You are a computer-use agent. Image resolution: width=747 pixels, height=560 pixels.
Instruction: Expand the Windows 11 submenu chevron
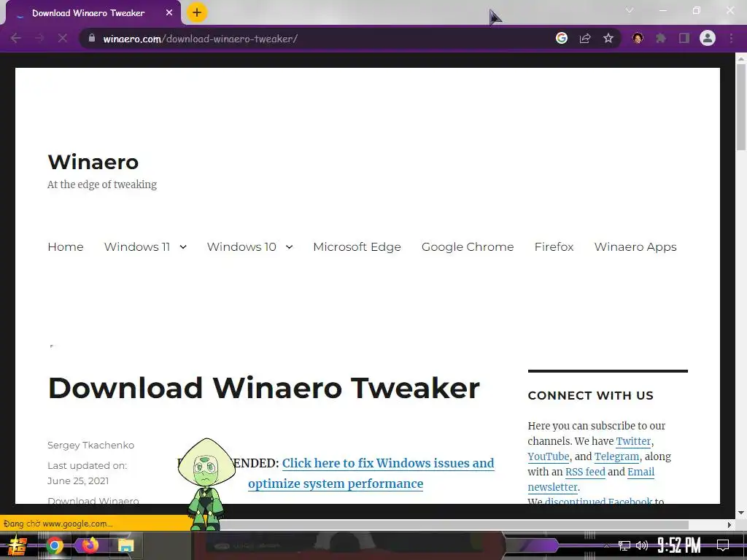[x=183, y=246]
